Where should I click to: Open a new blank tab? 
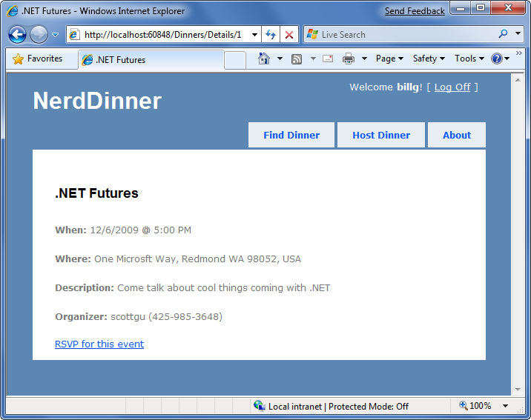235,60
